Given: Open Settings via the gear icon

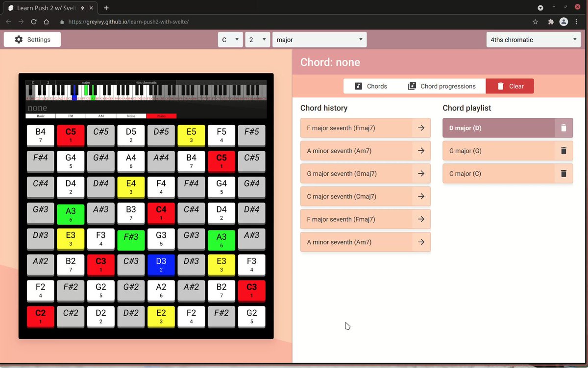Looking at the screenshot, I should click(19, 40).
